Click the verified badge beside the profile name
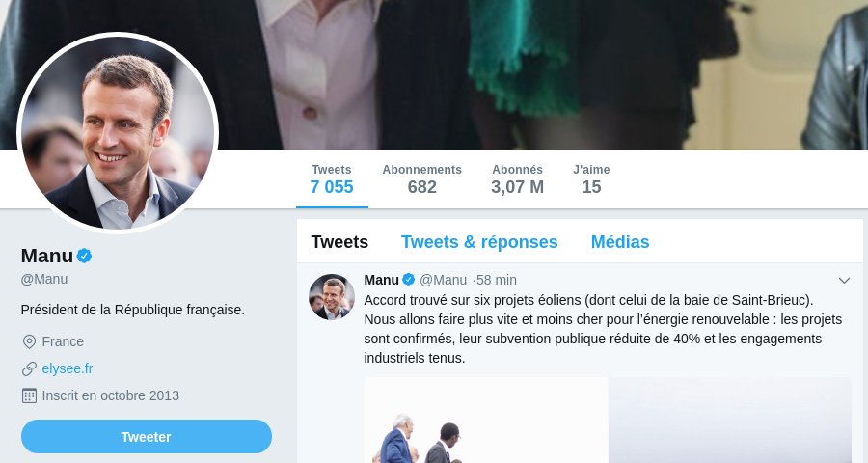Viewport: 868px width, 463px height. pos(85,256)
